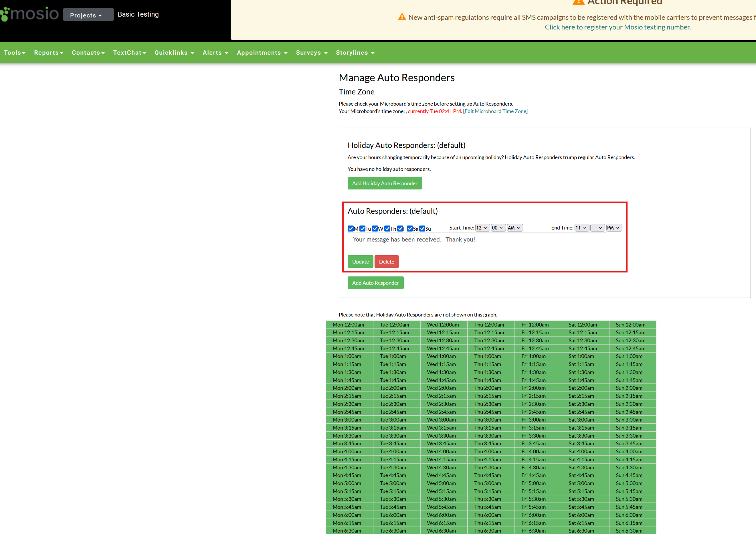Click the Manage Auto Responders heading
The width and height of the screenshot is (756, 534).
pyautogui.click(x=397, y=78)
